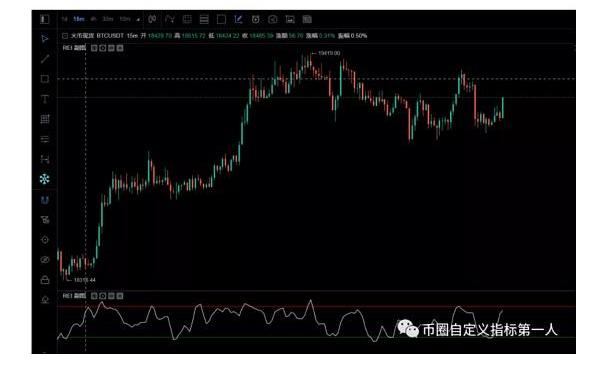Click the highlighted snowflake icon in sidebar
Viewport: 600px width, 371px height.
coord(45,179)
